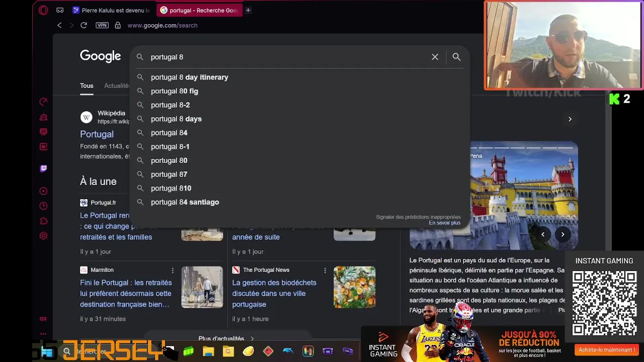The height and width of the screenshot is (362, 644).
Task: Select suggestion portugal 8-2
Action: (299, 105)
